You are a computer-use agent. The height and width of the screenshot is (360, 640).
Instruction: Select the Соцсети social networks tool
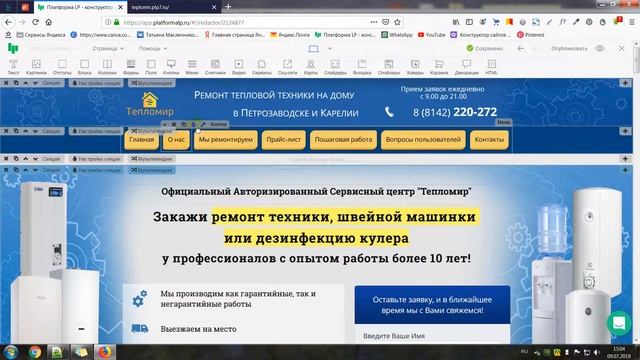pos(287,67)
